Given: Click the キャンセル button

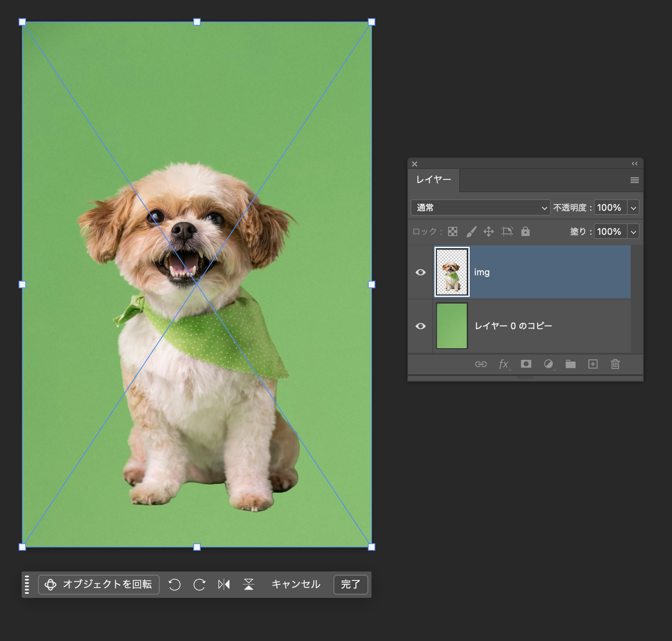Looking at the screenshot, I should pyautogui.click(x=296, y=584).
